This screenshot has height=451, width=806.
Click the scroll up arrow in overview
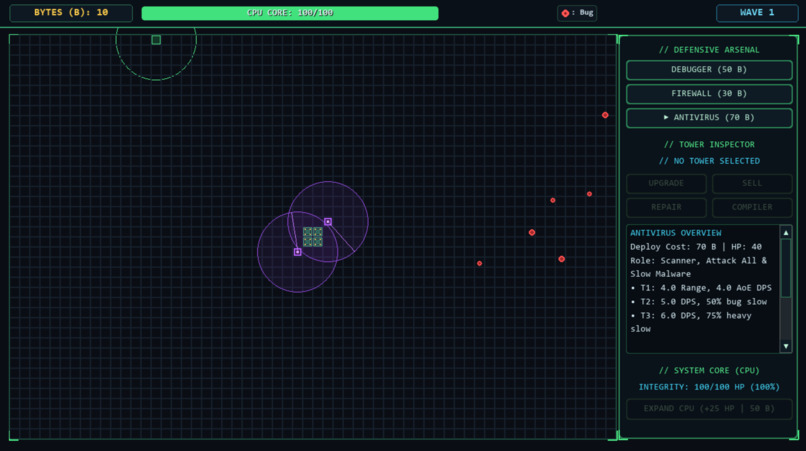(x=786, y=233)
